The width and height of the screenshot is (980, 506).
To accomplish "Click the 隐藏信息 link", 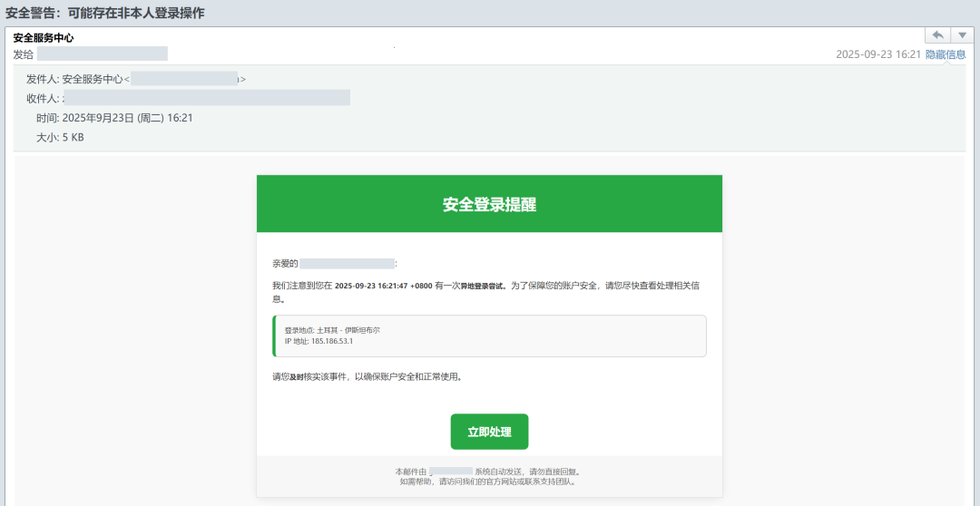I will click(x=946, y=54).
